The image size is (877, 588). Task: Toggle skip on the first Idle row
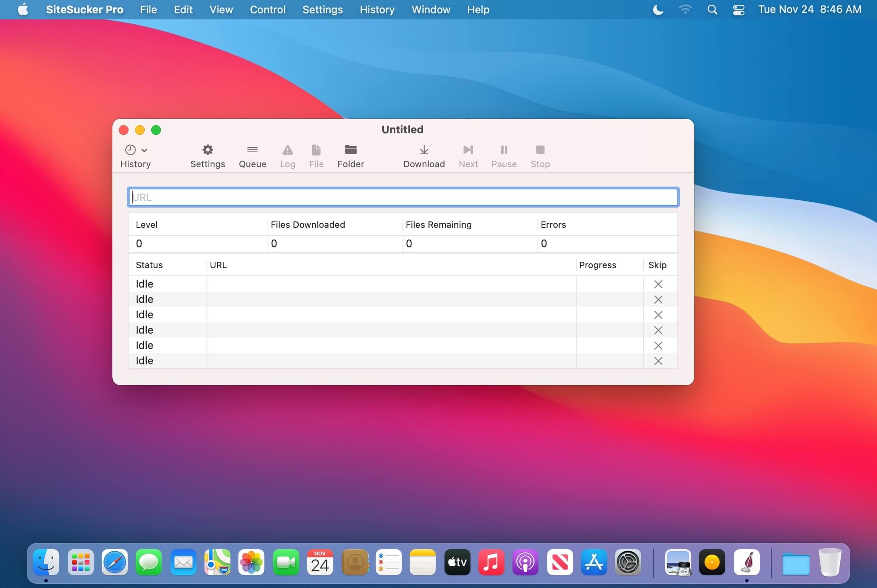tap(658, 284)
